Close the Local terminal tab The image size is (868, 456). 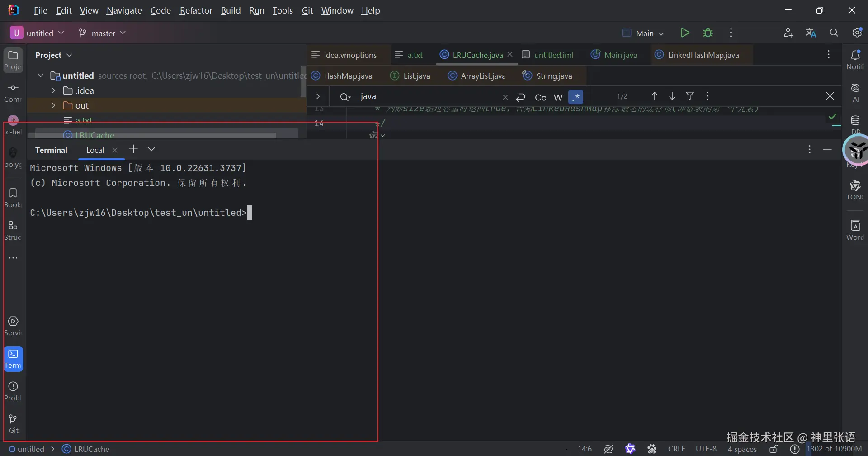[x=115, y=150]
